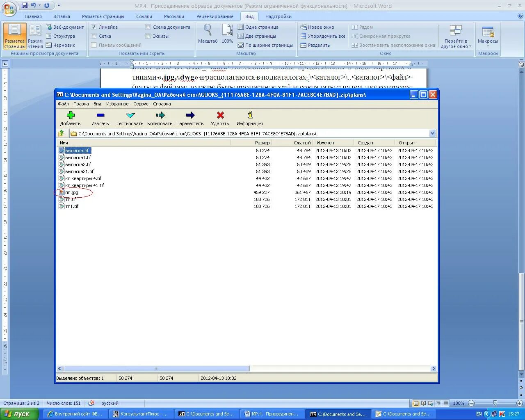Open the Справка menu in 7-Zip
Viewport: 525px width, 420px height.
point(162,104)
